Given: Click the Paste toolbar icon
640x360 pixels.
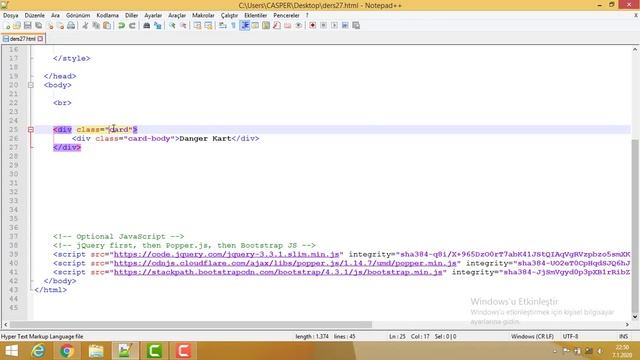Looking at the screenshot, I should coord(107,25).
